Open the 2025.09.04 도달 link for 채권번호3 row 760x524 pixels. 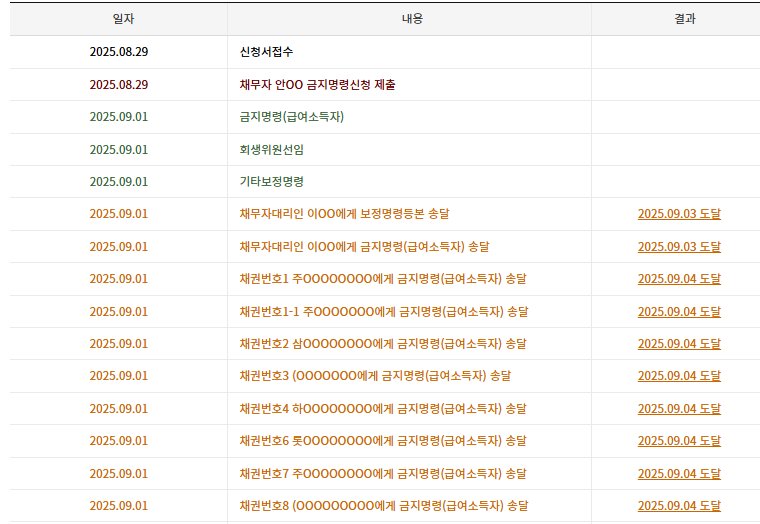679,376
